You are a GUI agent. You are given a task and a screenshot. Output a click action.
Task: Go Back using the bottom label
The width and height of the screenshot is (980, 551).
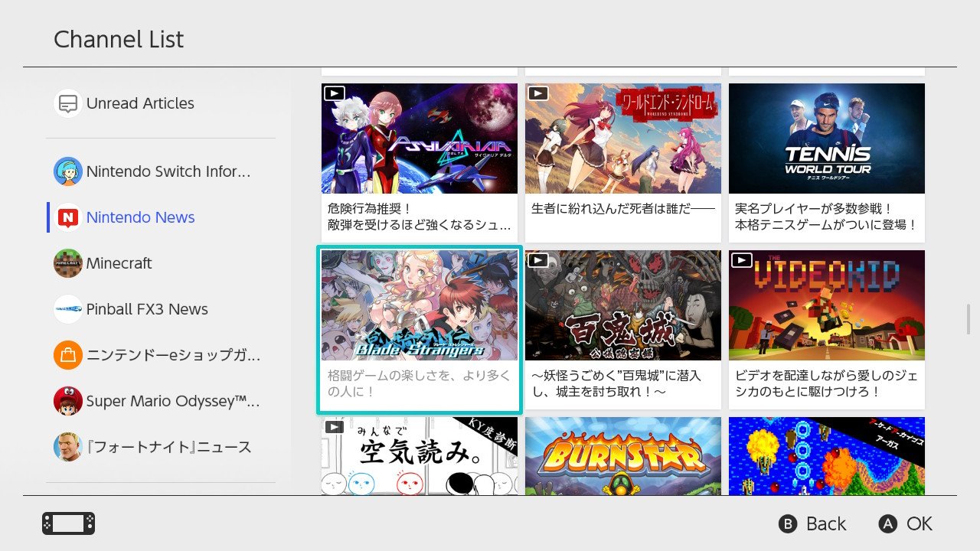coord(826,523)
